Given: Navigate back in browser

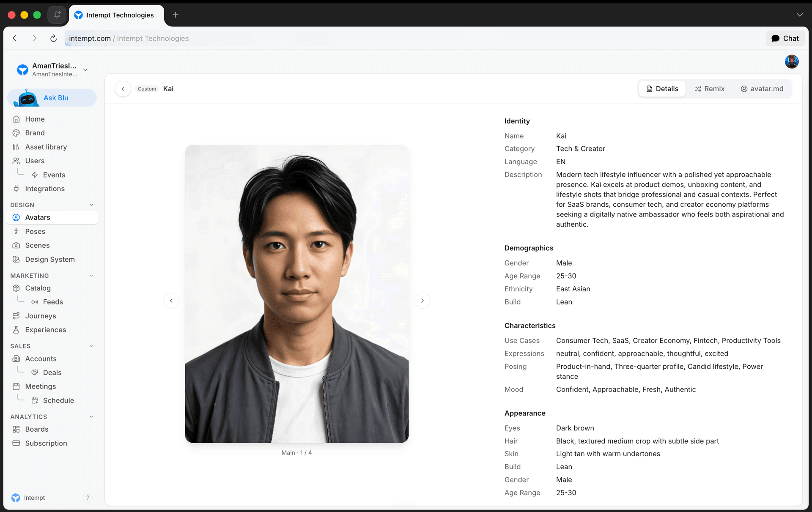Looking at the screenshot, I should tap(15, 38).
